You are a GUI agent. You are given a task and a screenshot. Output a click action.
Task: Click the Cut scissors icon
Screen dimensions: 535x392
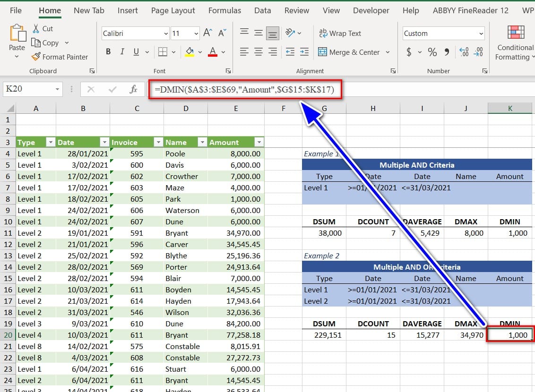pyautogui.click(x=36, y=29)
